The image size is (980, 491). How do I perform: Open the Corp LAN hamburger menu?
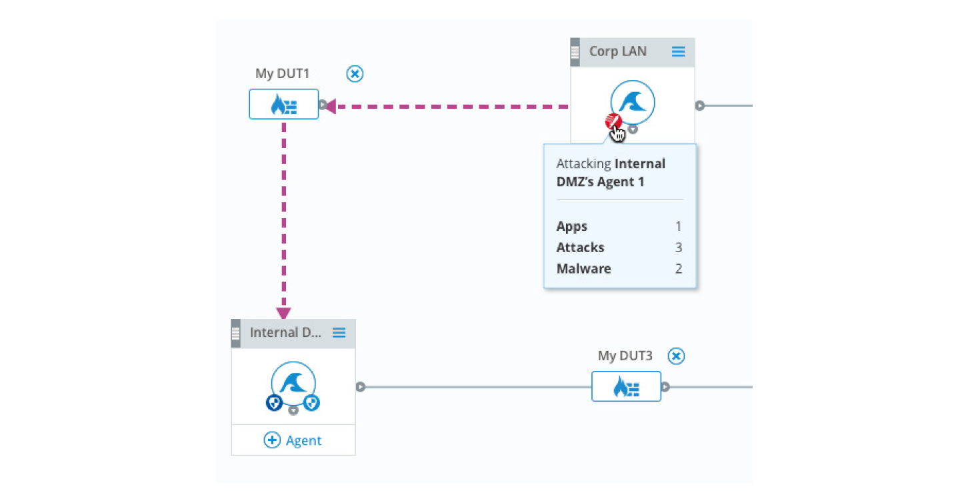[678, 51]
